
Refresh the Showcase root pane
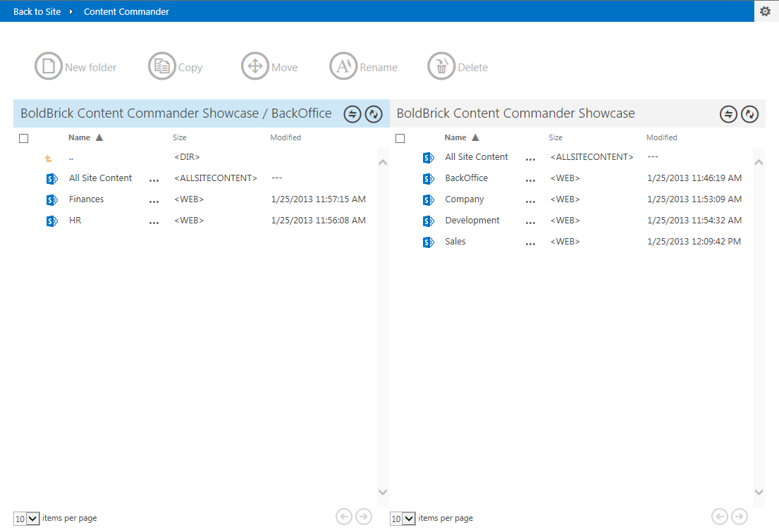749,113
